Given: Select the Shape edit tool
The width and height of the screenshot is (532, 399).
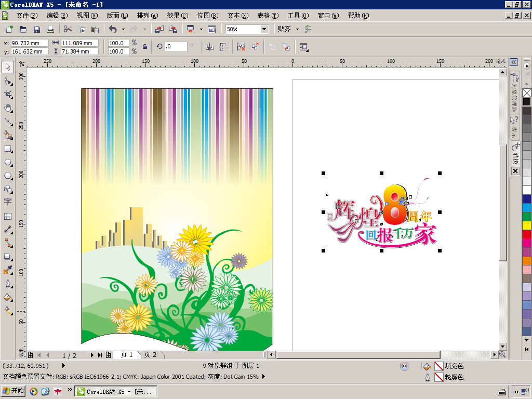Looking at the screenshot, I should [8, 81].
